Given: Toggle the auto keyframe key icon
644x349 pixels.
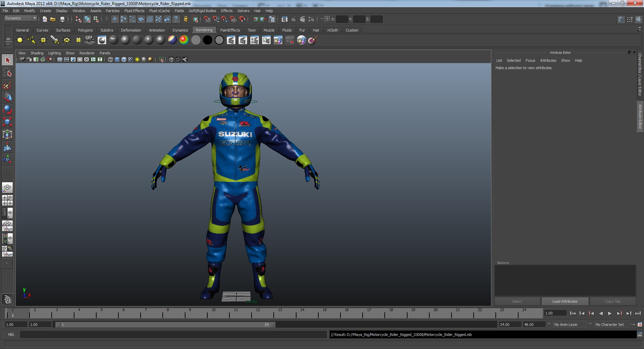Looking at the screenshot, I should pos(633,325).
